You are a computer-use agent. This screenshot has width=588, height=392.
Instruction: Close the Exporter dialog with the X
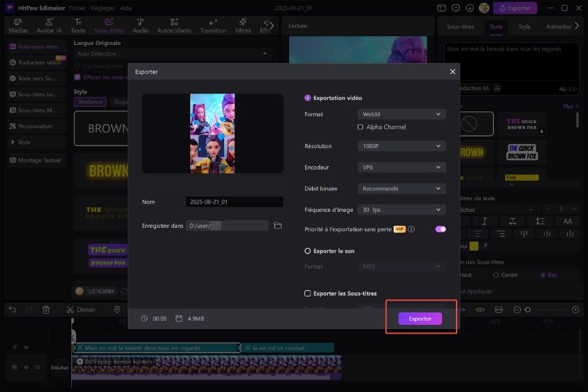(453, 71)
